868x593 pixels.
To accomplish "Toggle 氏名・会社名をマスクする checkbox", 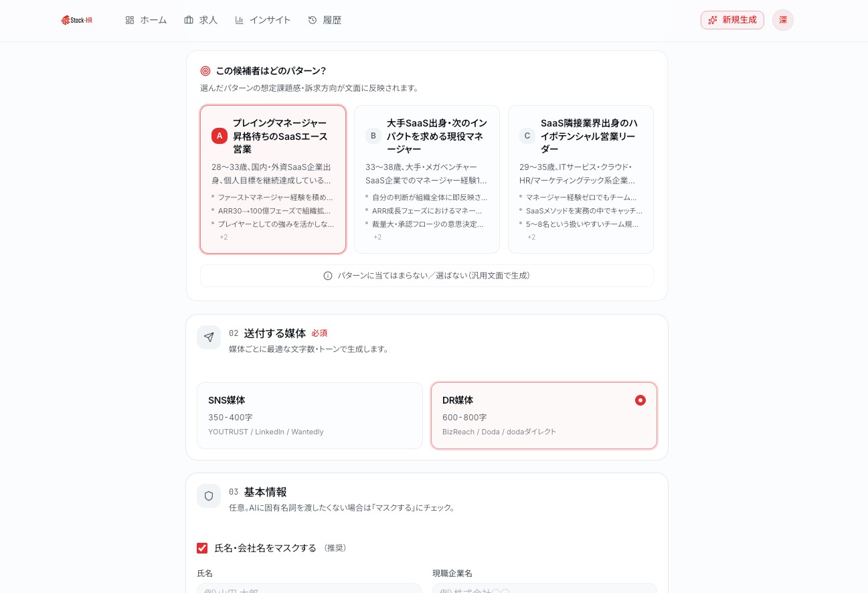I will click(x=202, y=548).
